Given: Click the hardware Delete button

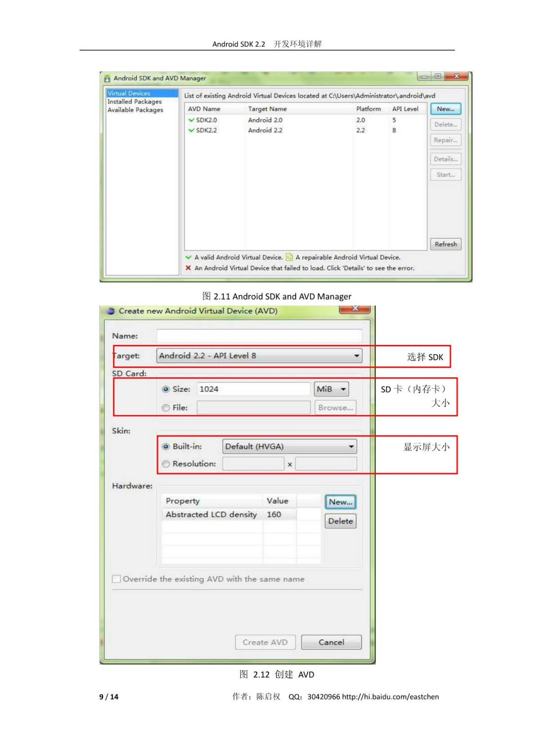Looking at the screenshot, I should point(340,521).
